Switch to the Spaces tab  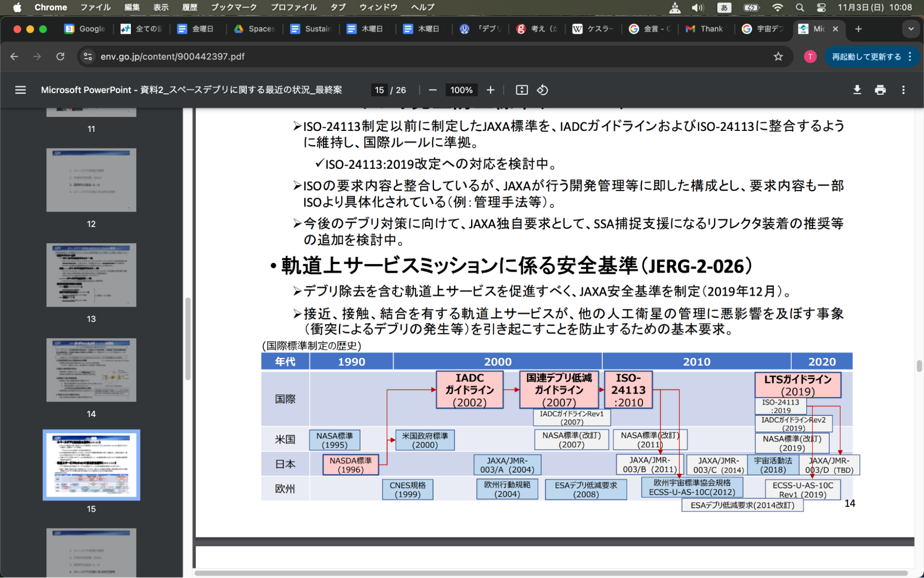pos(255,29)
